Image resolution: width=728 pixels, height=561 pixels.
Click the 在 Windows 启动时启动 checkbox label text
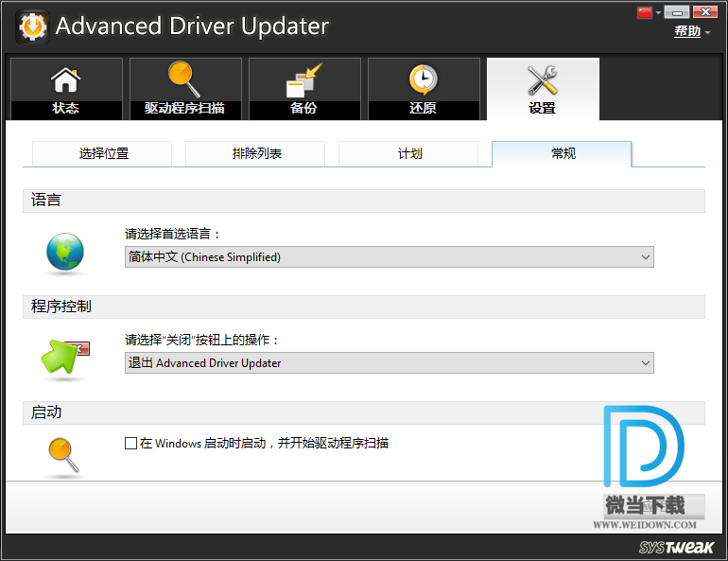coord(264,443)
